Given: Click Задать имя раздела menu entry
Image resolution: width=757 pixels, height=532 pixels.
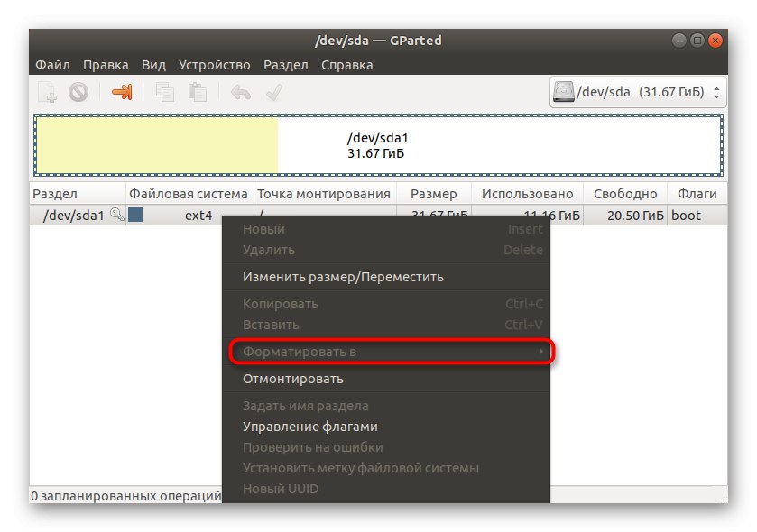Looking at the screenshot, I should [x=386, y=406].
